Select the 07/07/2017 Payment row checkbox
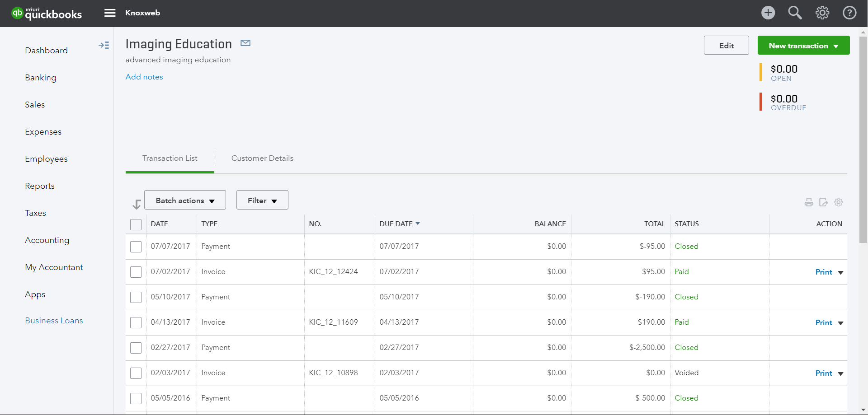Image resolution: width=868 pixels, height=415 pixels. point(136,247)
